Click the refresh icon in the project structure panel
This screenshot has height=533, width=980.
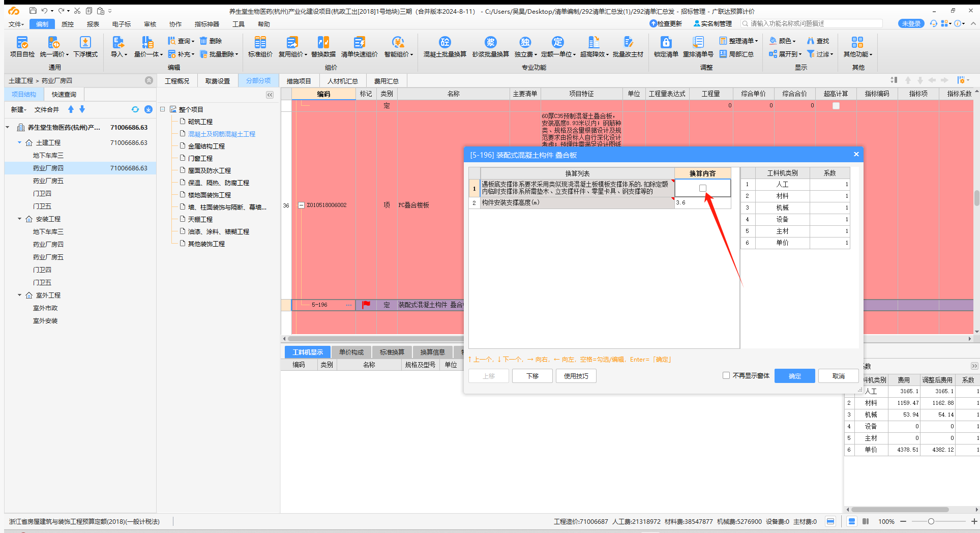coord(135,109)
